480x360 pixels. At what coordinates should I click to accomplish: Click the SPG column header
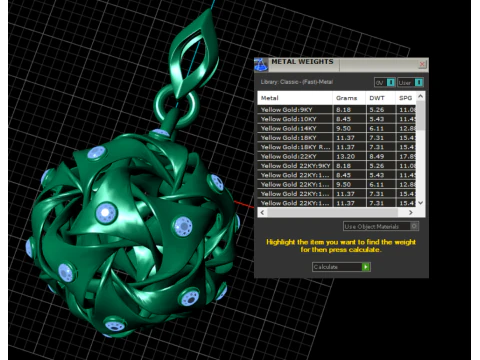click(406, 98)
